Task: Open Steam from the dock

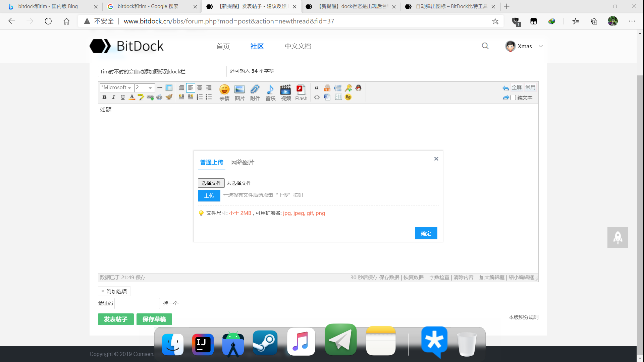Action: click(265, 343)
